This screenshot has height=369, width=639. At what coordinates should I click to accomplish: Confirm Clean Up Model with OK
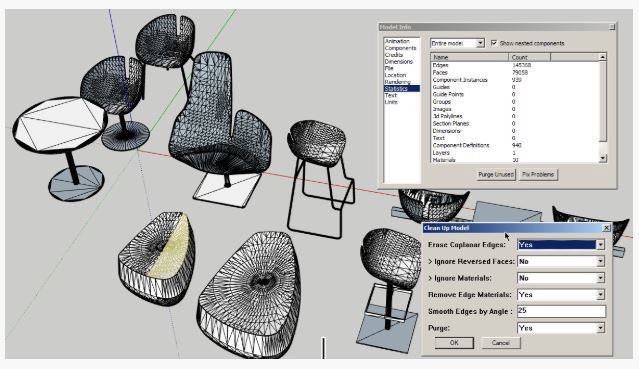pos(454,343)
